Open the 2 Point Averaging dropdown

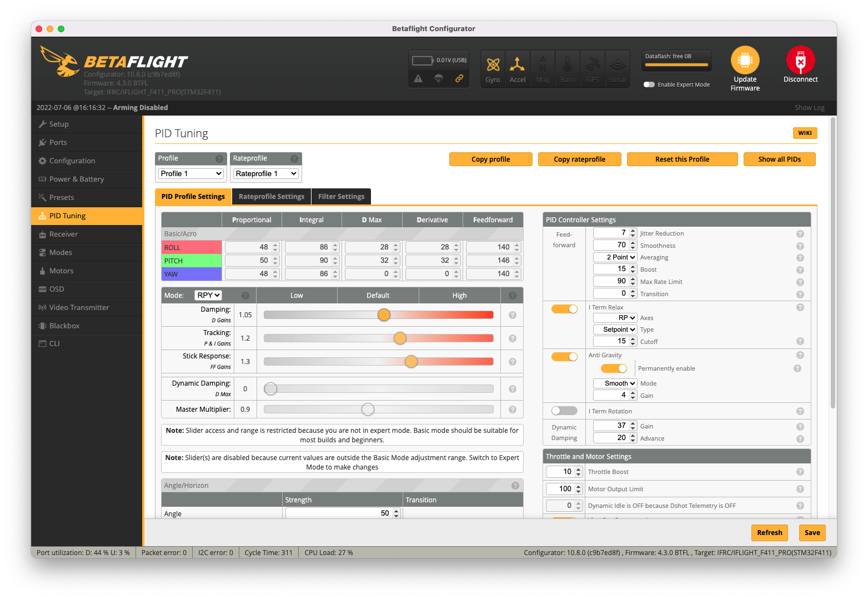click(x=615, y=257)
